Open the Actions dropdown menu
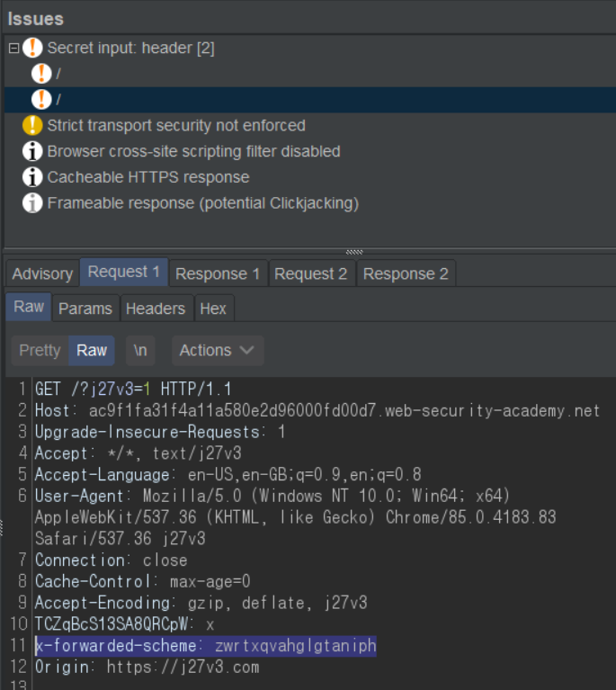 coord(216,351)
